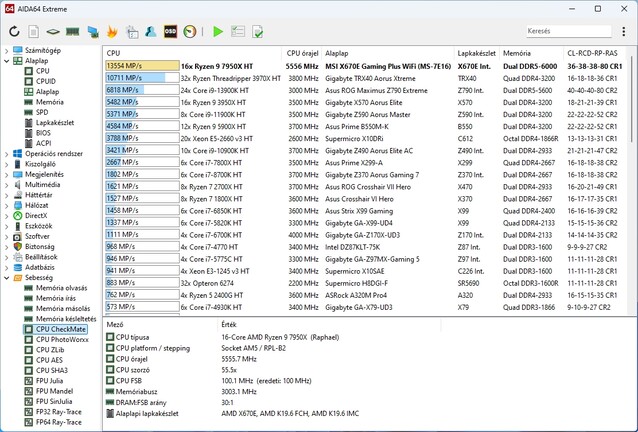Open the three-dot menu at top right

pos(624,31)
